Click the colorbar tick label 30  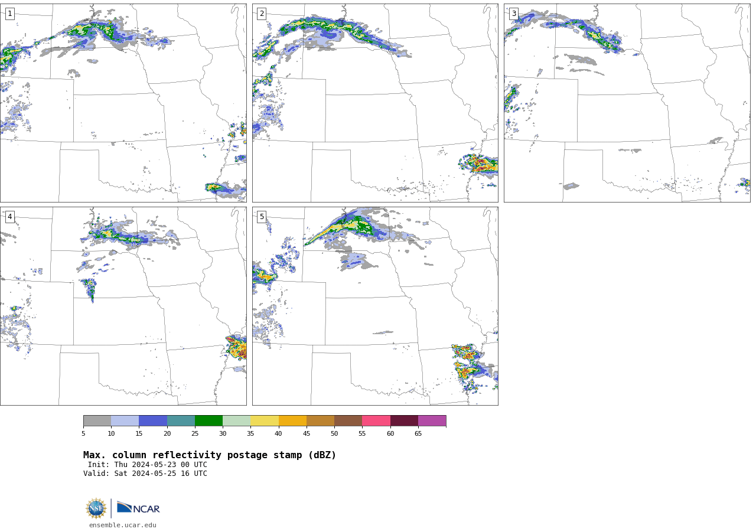(x=223, y=433)
